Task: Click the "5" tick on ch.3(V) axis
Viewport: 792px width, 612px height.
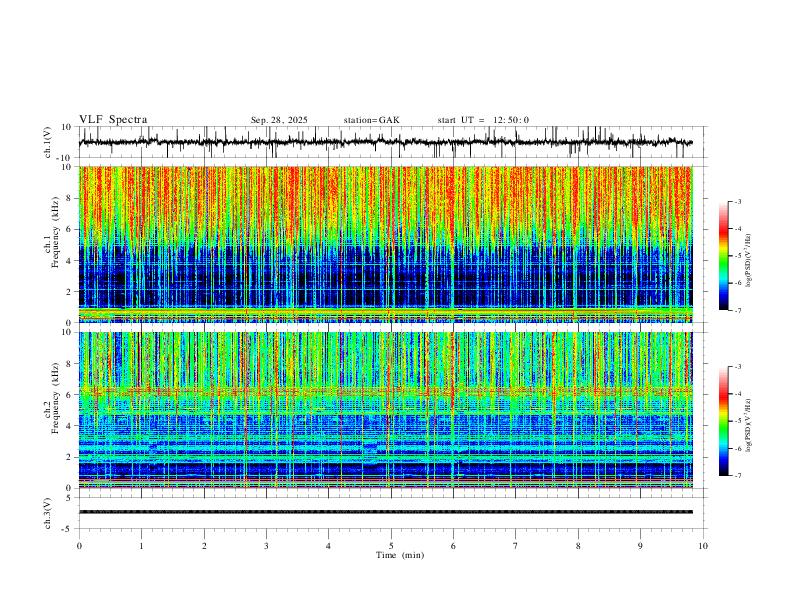Action: (69, 498)
